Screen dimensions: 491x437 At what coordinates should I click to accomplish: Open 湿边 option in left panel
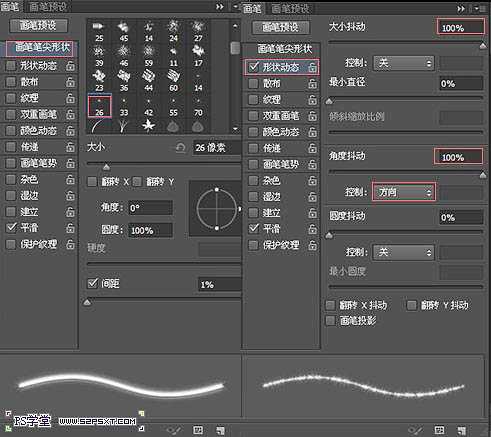[29, 195]
